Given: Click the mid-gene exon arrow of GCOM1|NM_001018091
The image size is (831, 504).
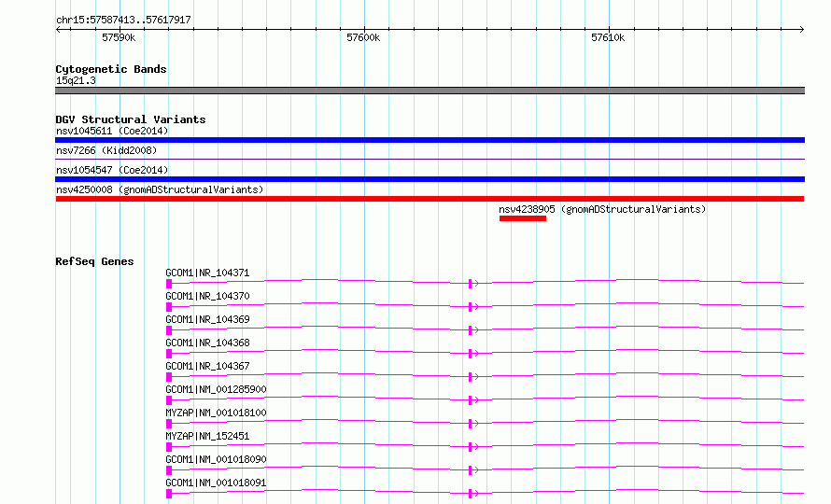Looking at the screenshot, I should tap(473, 494).
